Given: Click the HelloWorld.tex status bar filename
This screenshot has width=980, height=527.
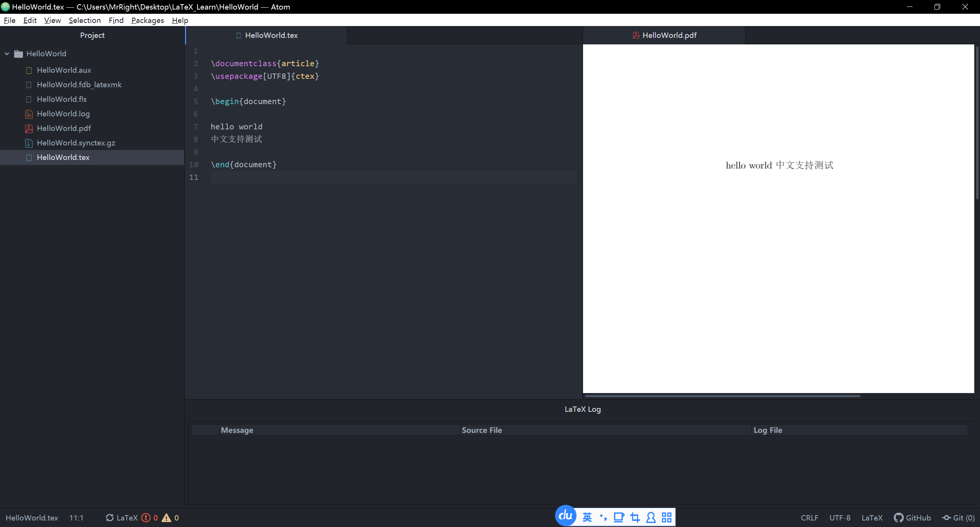Looking at the screenshot, I should pos(32,518).
